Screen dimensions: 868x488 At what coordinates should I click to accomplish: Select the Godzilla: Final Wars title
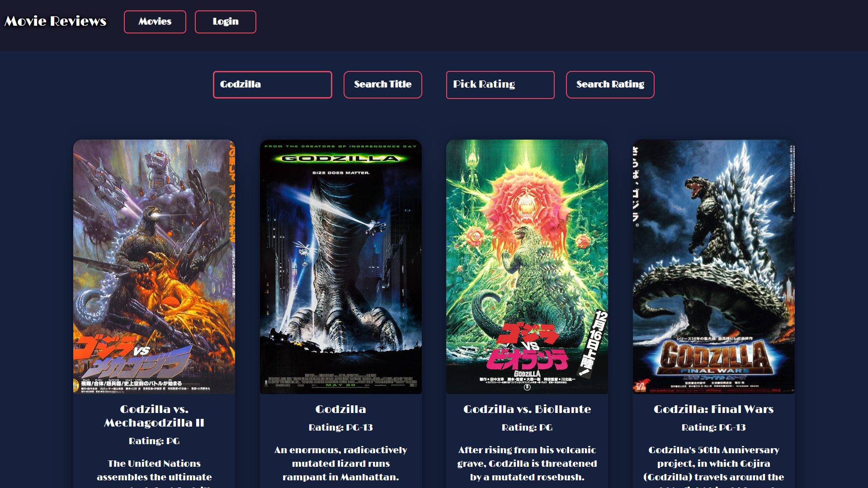(x=713, y=409)
